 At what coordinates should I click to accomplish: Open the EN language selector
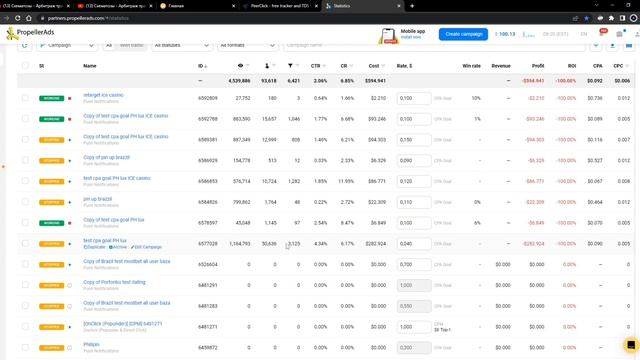pyautogui.click(x=584, y=34)
